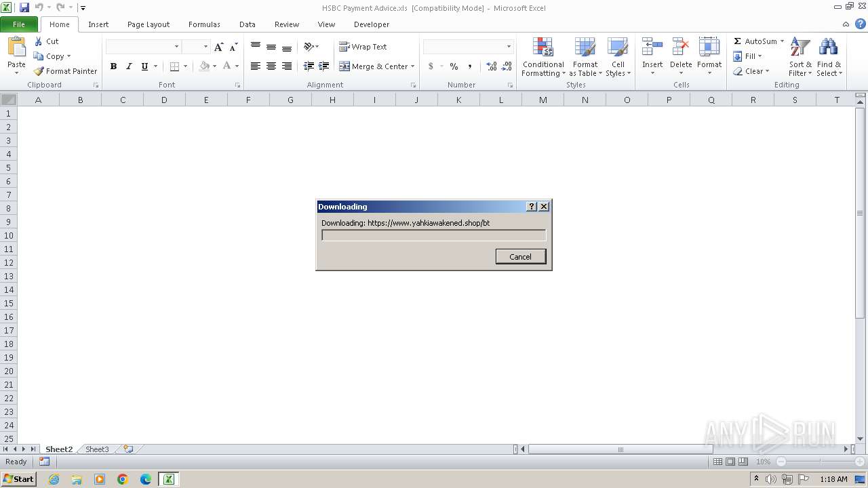Screen dimensions: 868x488
Task: Open the Font dialog launcher
Action: 237,85
